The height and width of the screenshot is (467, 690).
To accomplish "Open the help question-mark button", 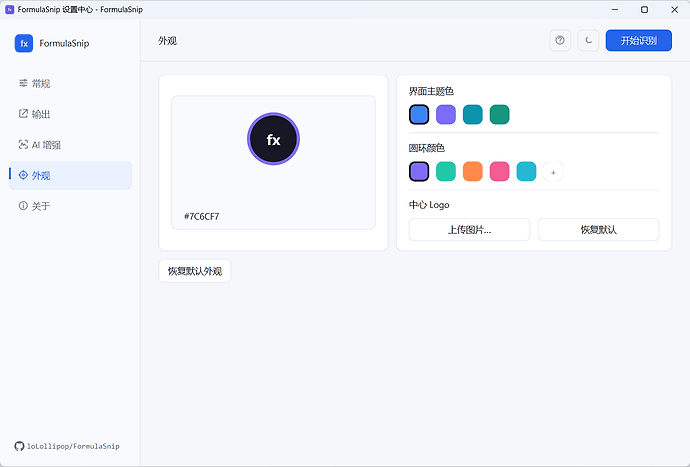I will (x=560, y=40).
